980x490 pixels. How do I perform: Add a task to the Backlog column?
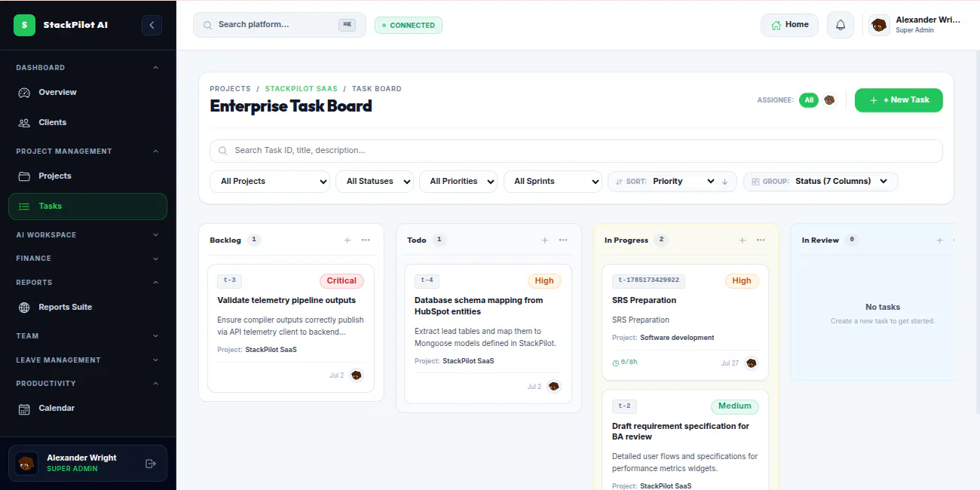[x=348, y=240]
